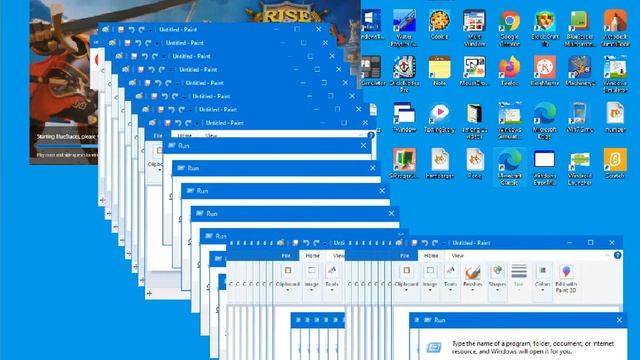Open Autodesk SketchBook desktop shortcut

(x=615, y=28)
